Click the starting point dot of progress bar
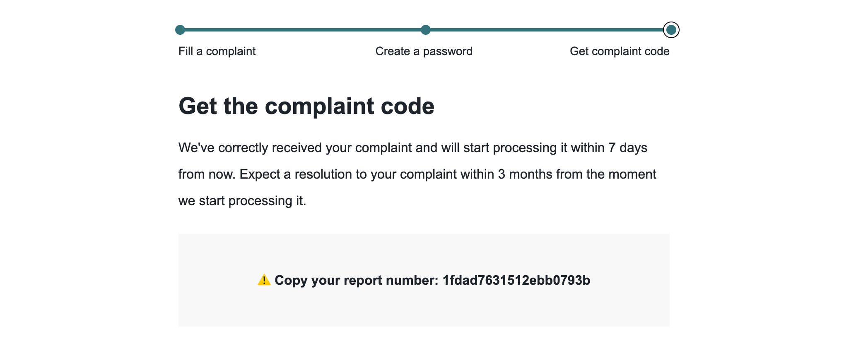This screenshot has width=868, height=344. click(180, 29)
